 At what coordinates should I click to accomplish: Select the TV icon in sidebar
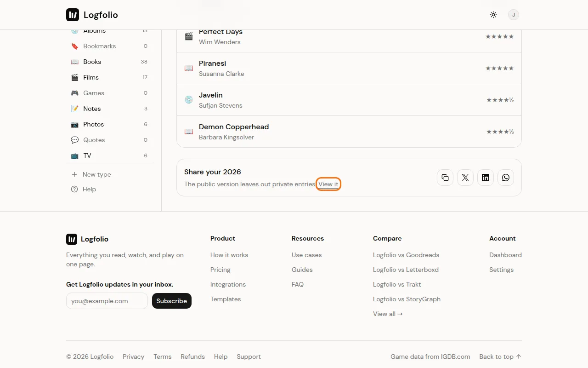point(74,155)
